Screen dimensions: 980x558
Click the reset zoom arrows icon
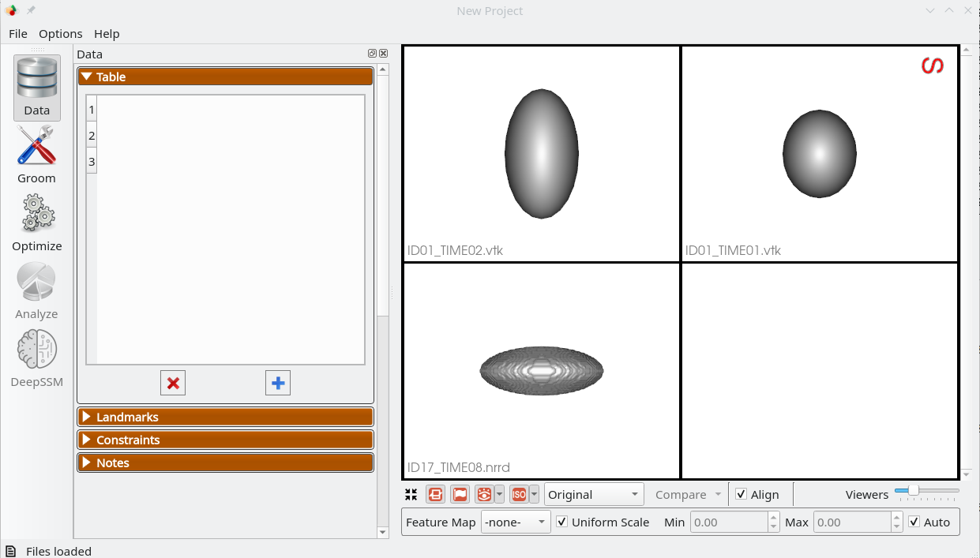411,494
